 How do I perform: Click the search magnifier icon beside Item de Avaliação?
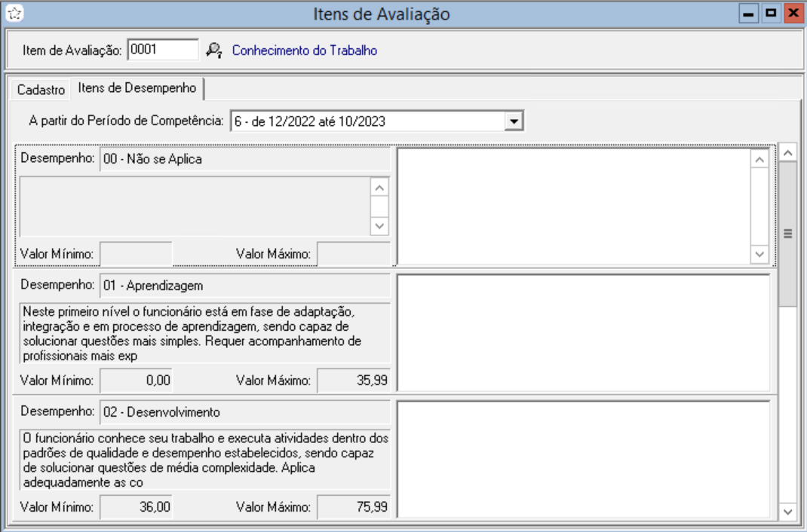click(213, 50)
